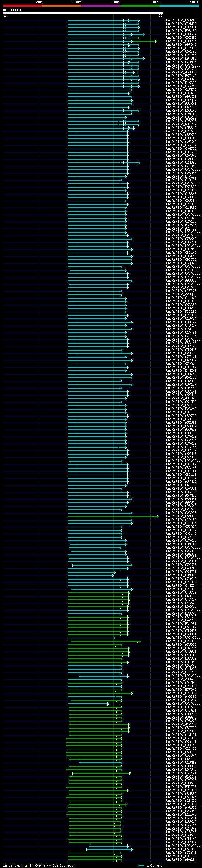This screenshot has height=868, width=202.
Task: Open hit UniRef100_O49872
Action: point(181,79)
